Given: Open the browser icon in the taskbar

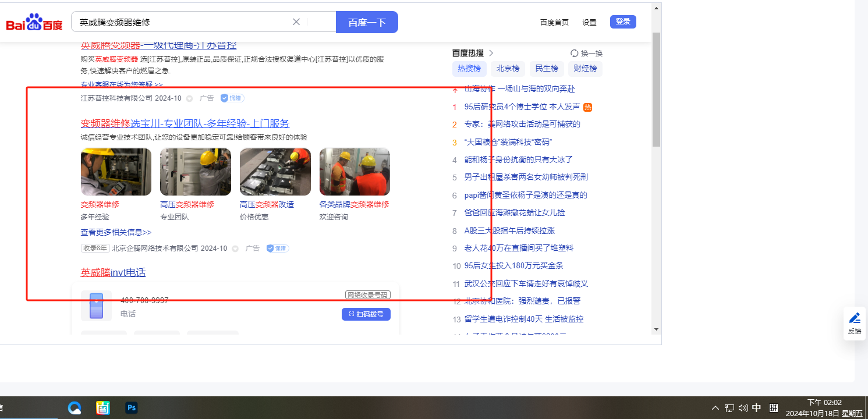Looking at the screenshot, I should [x=75, y=408].
